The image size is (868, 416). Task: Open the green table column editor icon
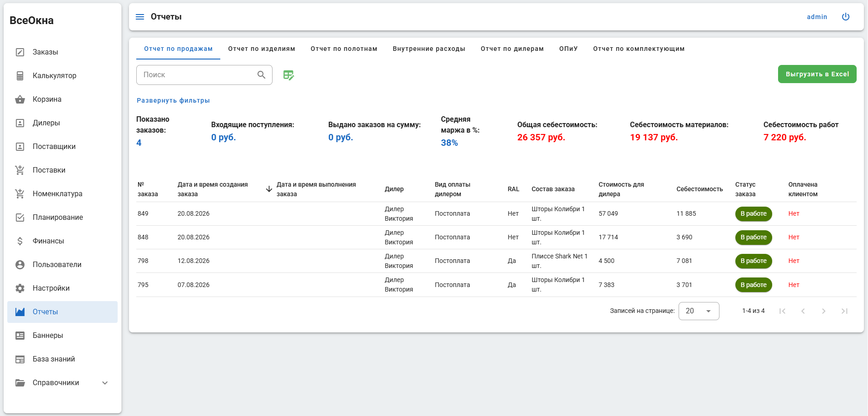coord(288,75)
